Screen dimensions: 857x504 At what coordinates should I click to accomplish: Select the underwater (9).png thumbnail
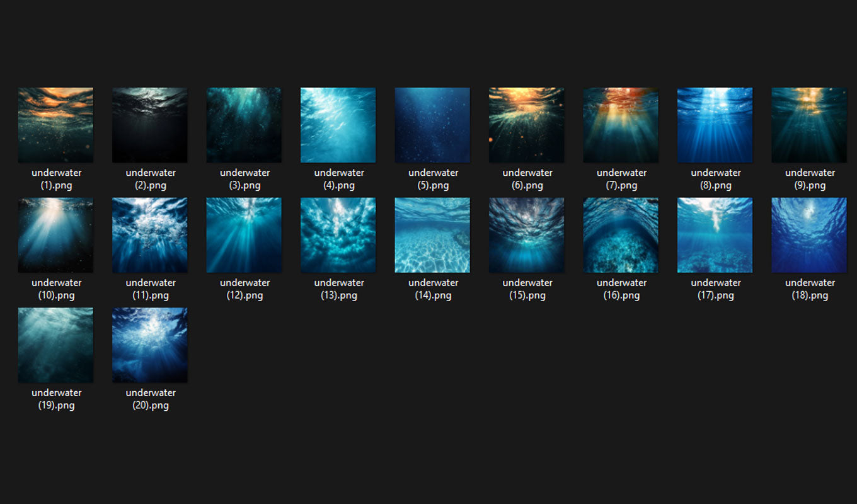809,125
